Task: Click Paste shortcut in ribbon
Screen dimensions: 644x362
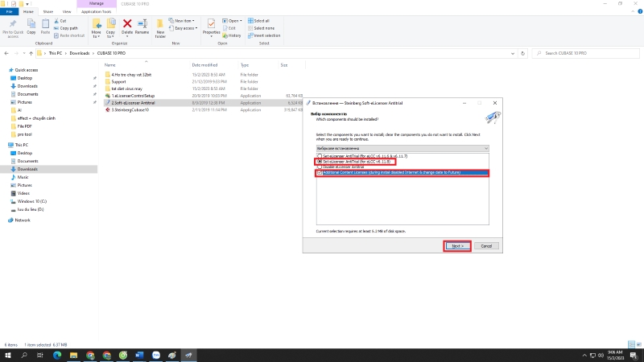Action: [x=69, y=35]
